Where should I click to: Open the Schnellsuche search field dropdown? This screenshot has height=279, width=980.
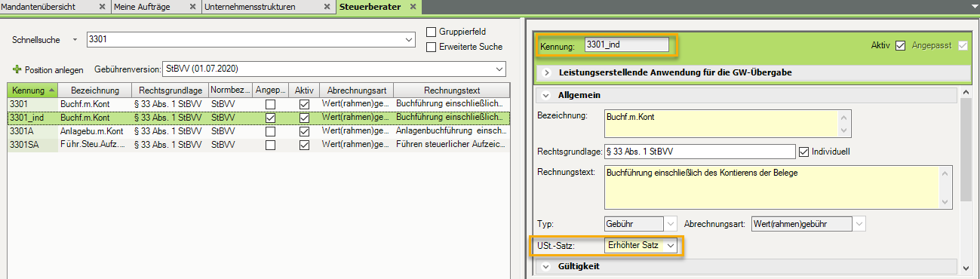point(410,39)
